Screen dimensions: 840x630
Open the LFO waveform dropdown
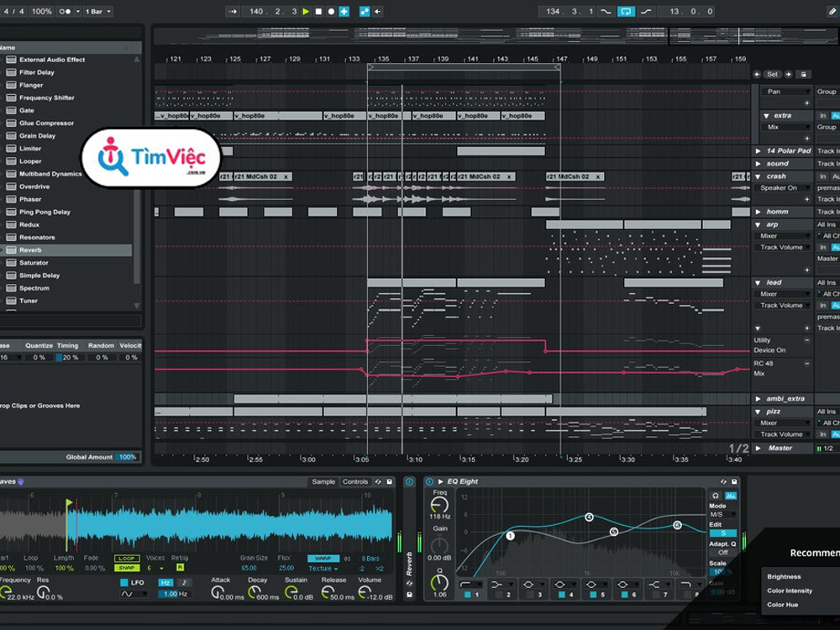tap(134, 594)
